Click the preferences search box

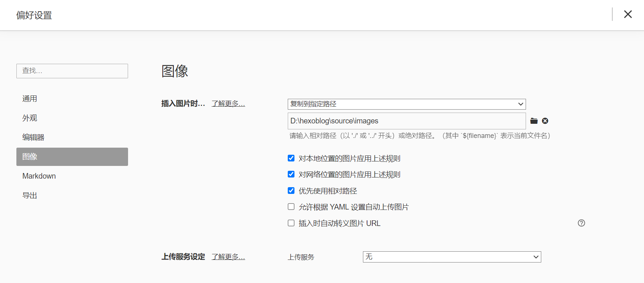pos(72,71)
